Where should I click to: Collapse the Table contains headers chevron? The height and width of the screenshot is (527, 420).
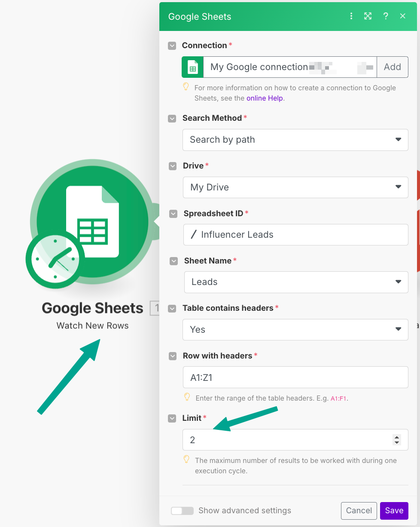pos(172,308)
